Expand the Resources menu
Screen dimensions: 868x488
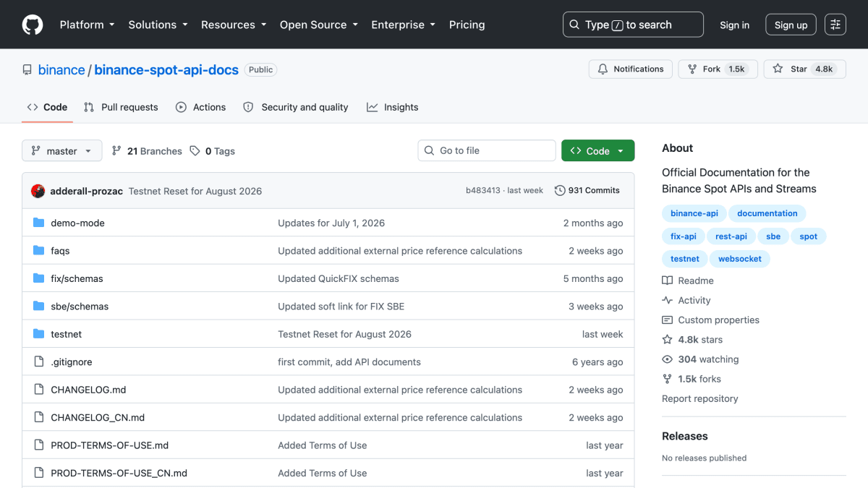[234, 25]
